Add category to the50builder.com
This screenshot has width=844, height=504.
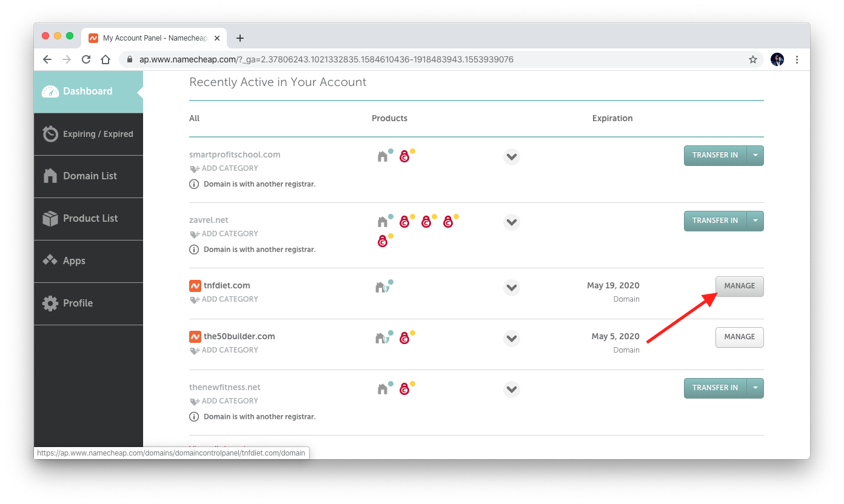(224, 350)
